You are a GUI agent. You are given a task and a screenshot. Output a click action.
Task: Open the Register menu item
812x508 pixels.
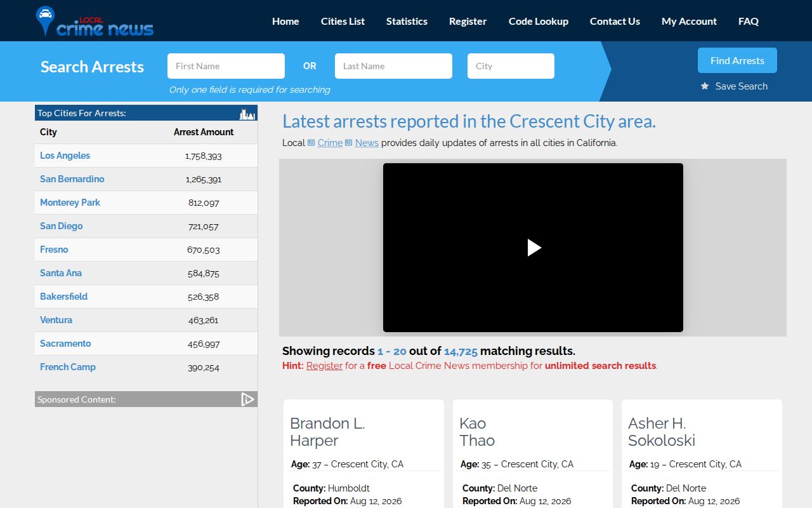468,21
